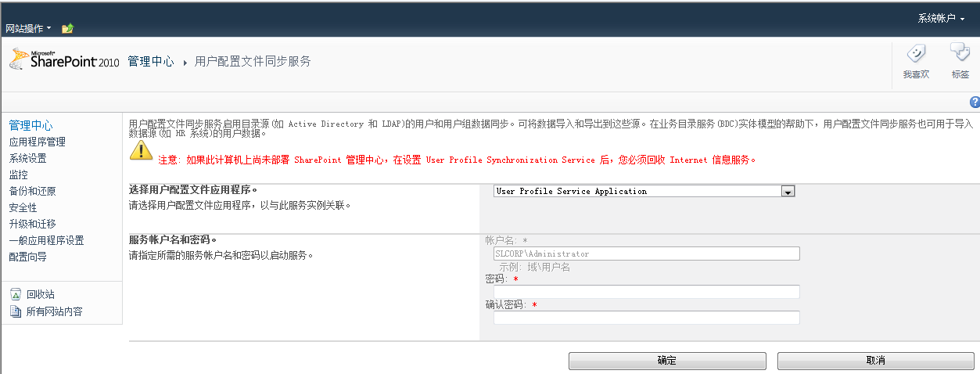Open 应用程序管理 in the sidebar
980x374 pixels.
coord(37,142)
